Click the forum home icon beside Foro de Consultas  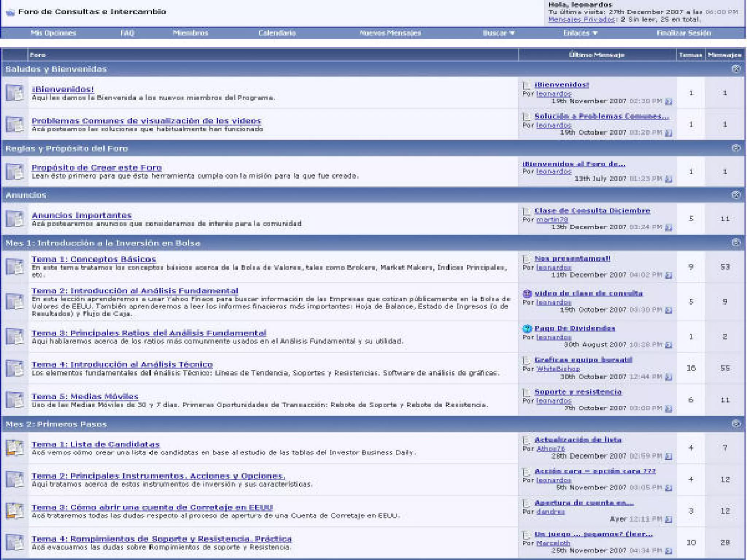tap(11, 12)
